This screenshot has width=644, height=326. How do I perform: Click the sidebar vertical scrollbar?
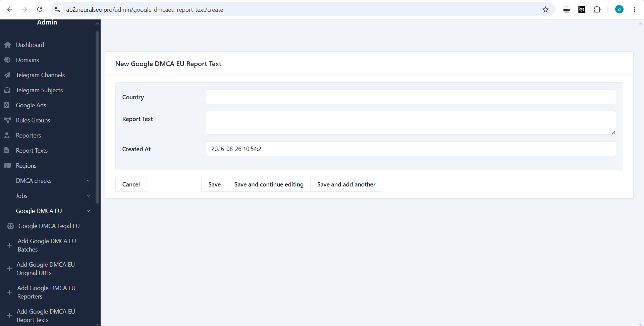tap(98, 117)
